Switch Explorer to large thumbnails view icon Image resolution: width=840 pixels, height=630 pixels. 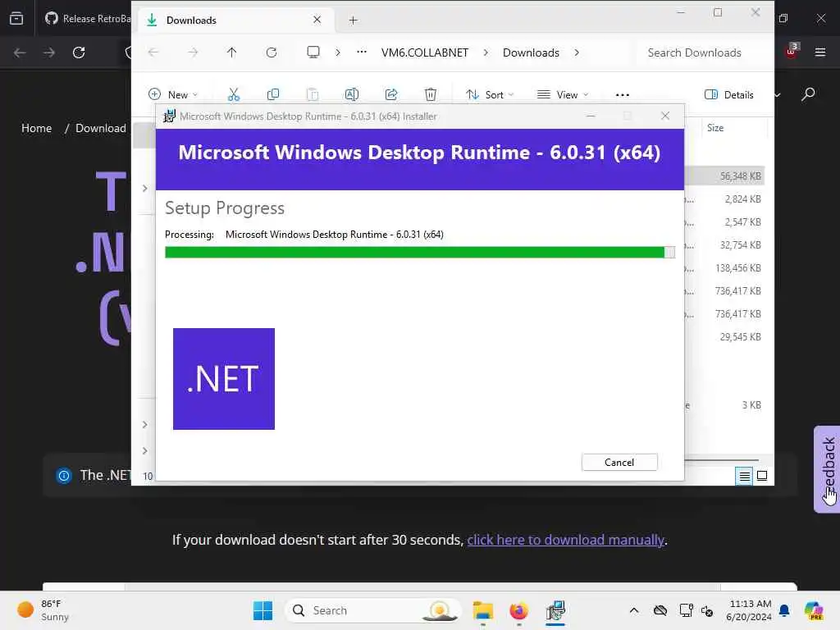point(762,476)
